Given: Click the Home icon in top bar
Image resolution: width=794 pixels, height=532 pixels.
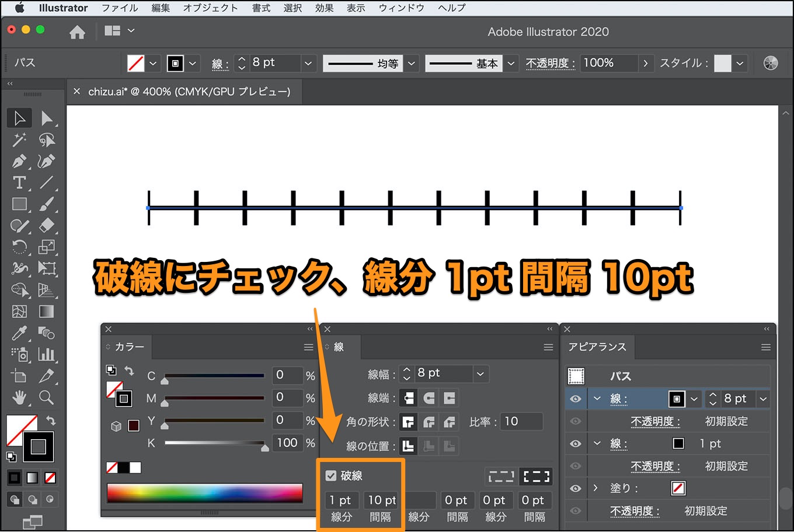Looking at the screenshot, I should (x=77, y=32).
